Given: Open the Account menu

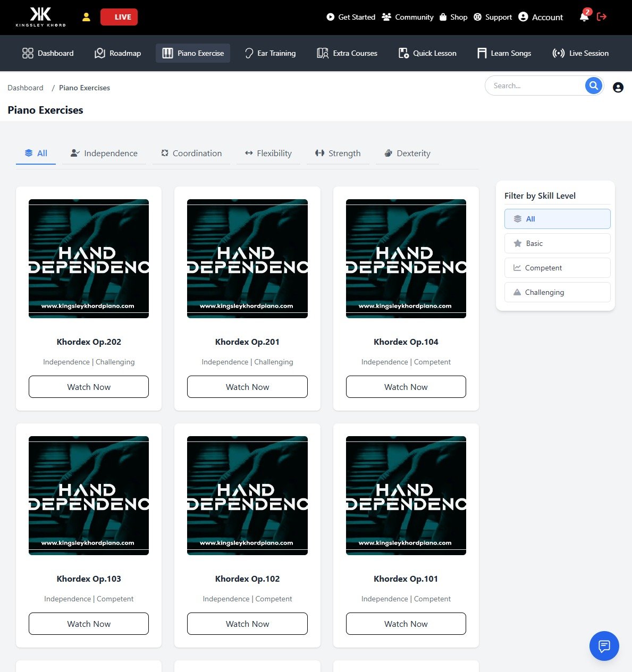Looking at the screenshot, I should pyautogui.click(x=541, y=17).
